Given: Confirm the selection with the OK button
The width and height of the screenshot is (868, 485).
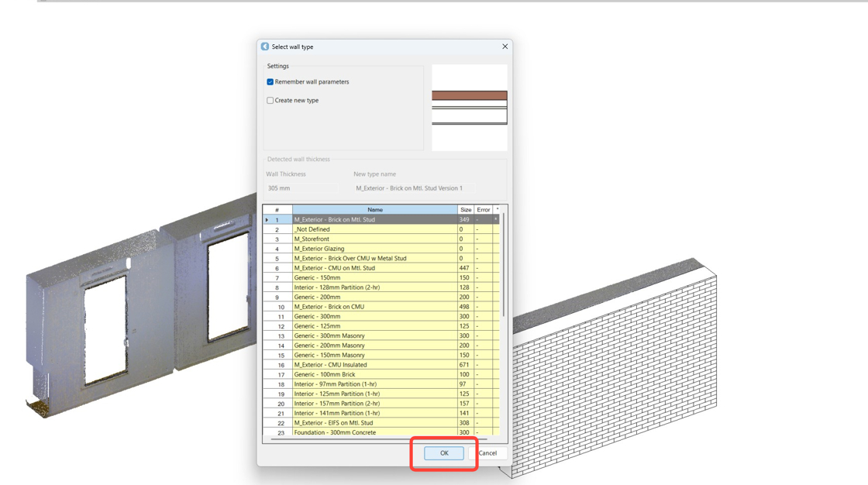Looking at the screenshot, I should coord(444,453).
